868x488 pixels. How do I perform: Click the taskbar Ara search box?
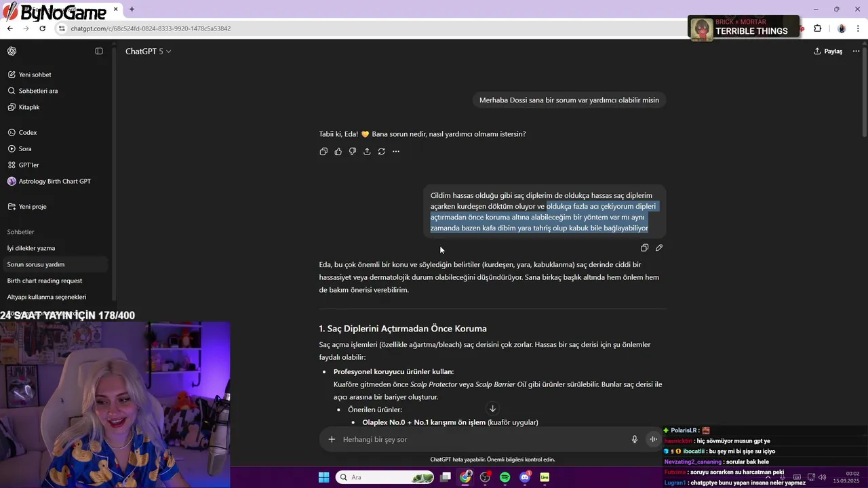(384, 477)
